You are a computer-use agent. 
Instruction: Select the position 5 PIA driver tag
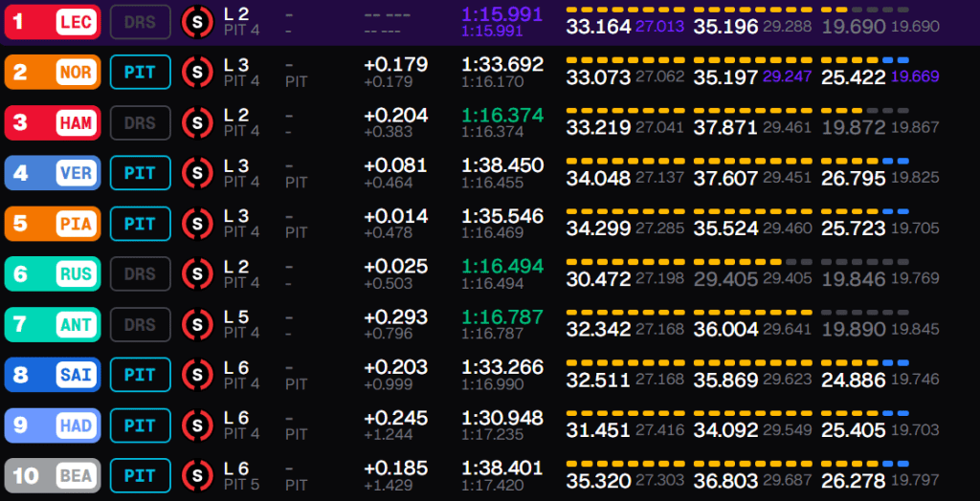(53, 224)
